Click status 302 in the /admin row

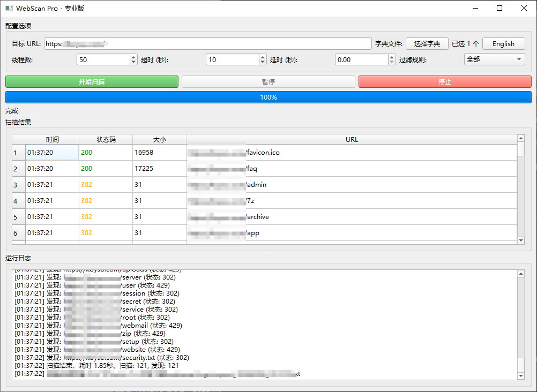tap(106, 185)
